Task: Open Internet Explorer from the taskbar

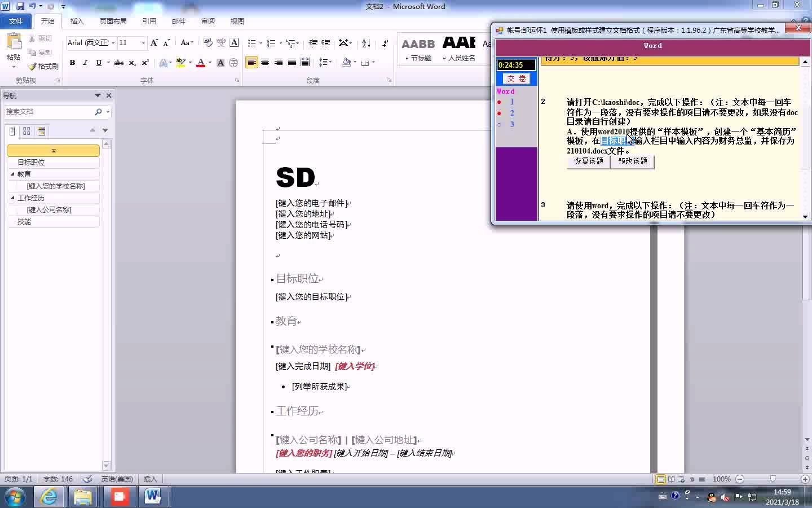Action: [48, 497]
